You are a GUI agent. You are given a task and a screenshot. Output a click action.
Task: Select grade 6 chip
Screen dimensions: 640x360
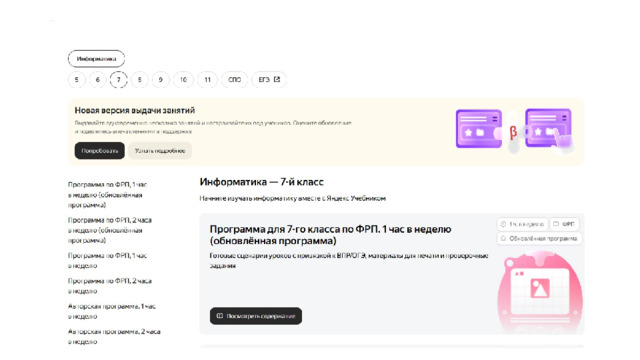pyautogui.click(x=98, y=80)
